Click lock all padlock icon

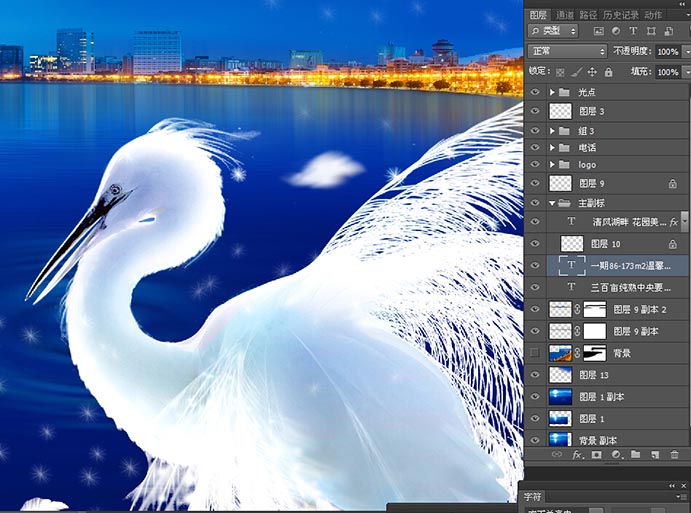609,72
